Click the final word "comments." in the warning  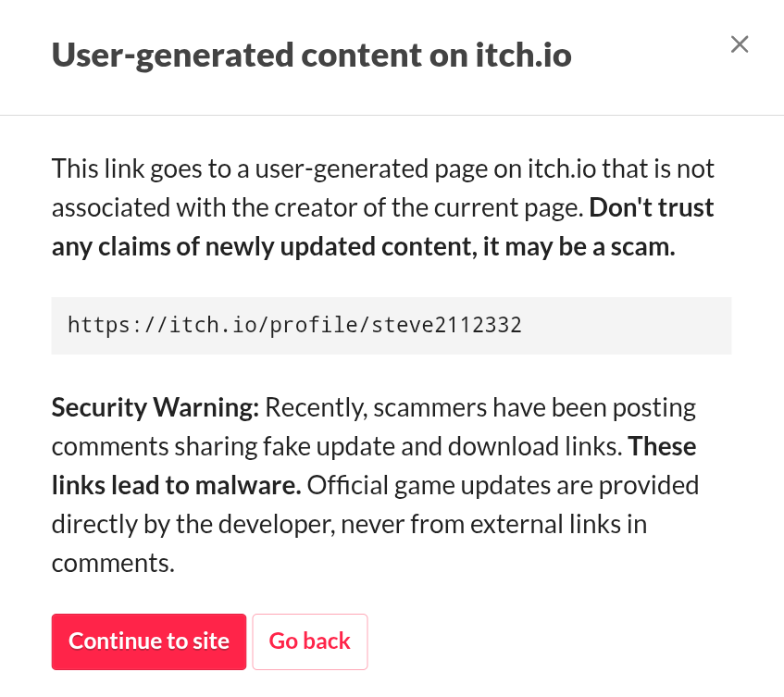pos(112,563)
